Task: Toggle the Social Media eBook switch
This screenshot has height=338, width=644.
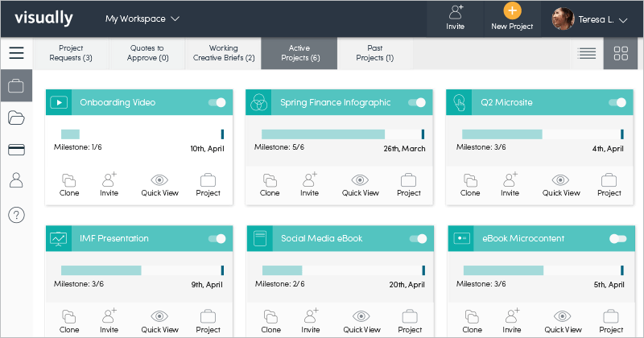Action: coord(418,239)
